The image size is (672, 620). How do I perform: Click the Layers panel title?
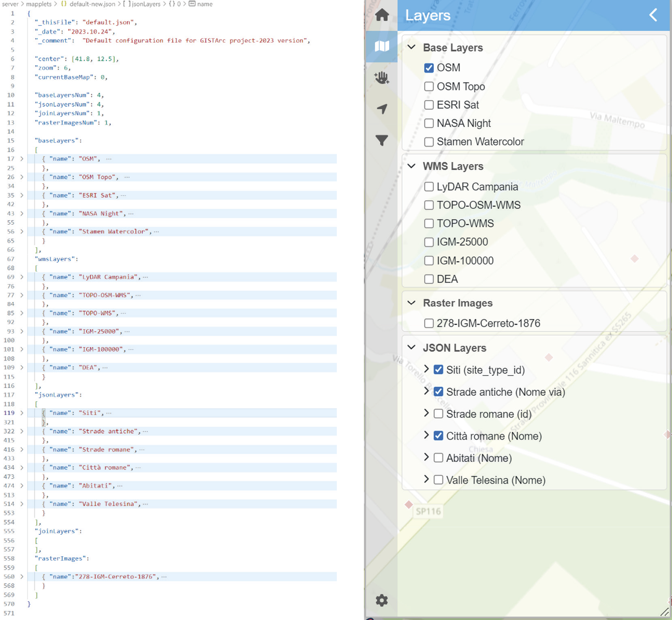tap(428, 15)
